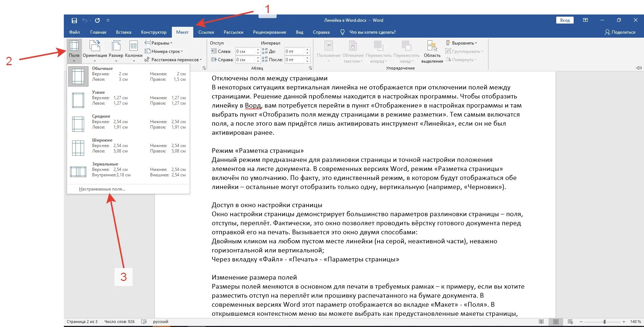644x327 pixels.
Task: Open the Файл tab
Action: click(x=74, y=32)
